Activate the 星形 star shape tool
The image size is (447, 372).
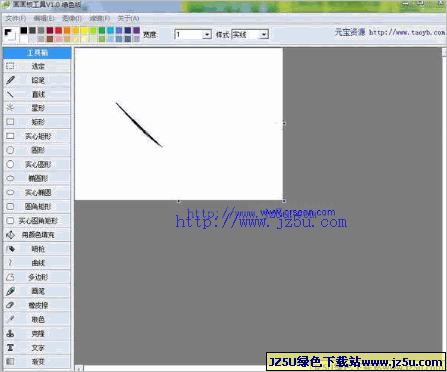pyautogui.click(x=37, y=108)
